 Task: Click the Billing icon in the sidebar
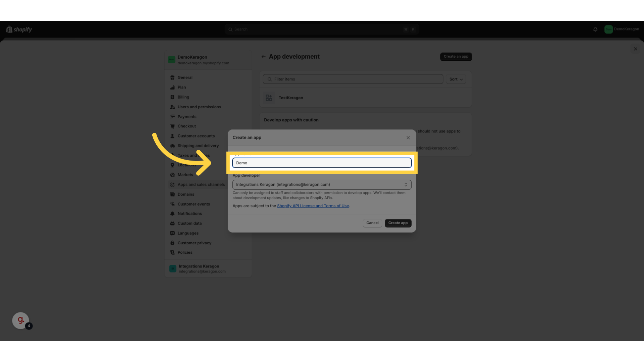pyautogui.click(x=172, y=97)
